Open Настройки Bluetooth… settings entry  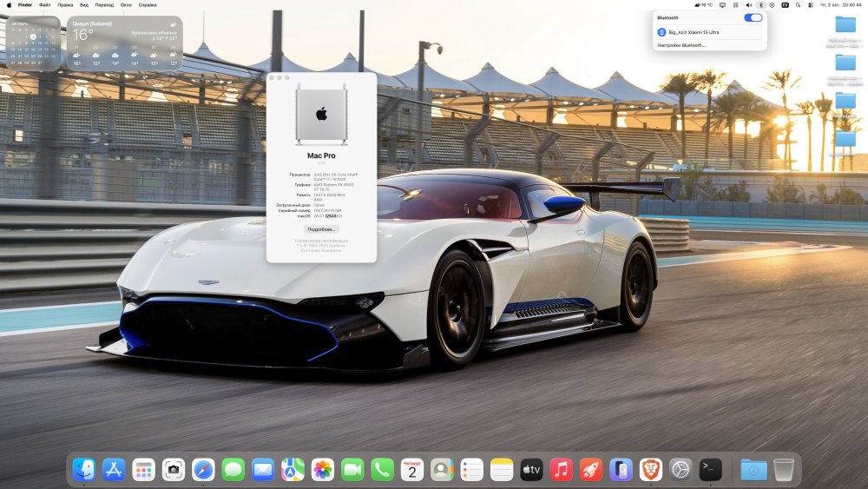[681, 45]
